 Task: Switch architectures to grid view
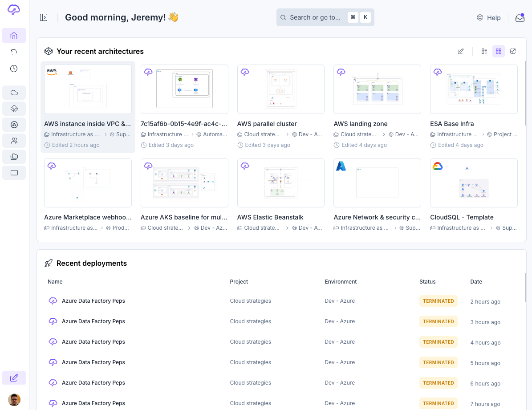point(499,51)
